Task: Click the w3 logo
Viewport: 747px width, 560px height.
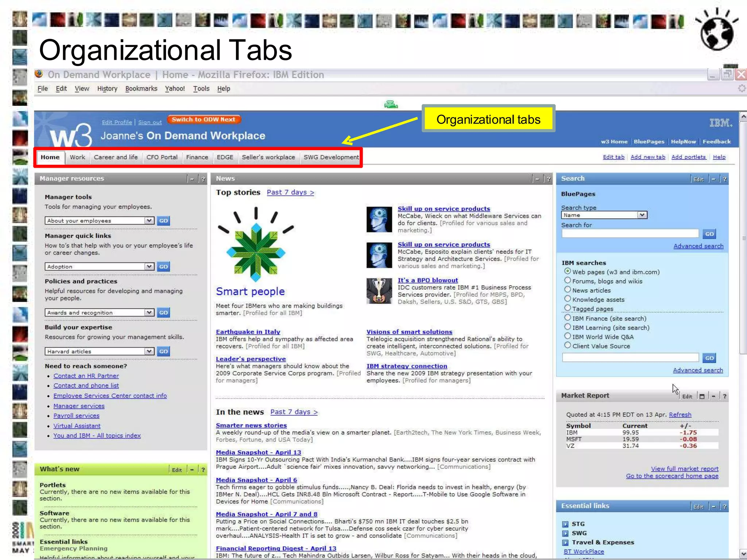Action: tap(71, 135)
